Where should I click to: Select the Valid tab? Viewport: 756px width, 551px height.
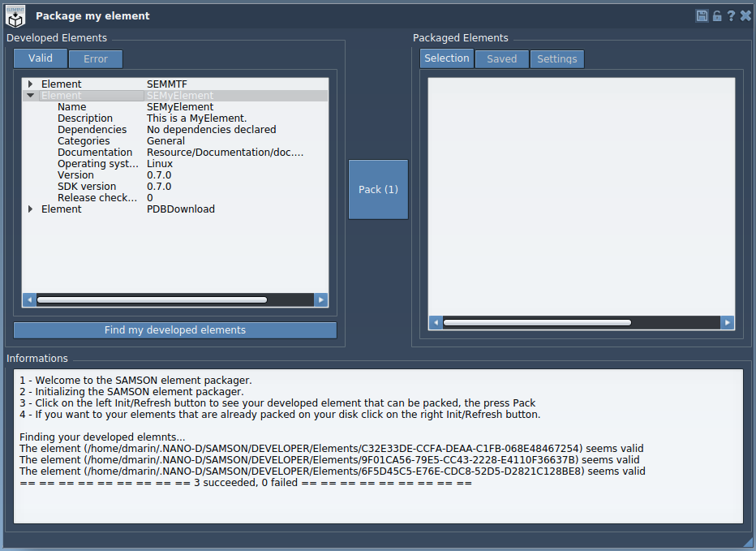[x=40, y=58]
